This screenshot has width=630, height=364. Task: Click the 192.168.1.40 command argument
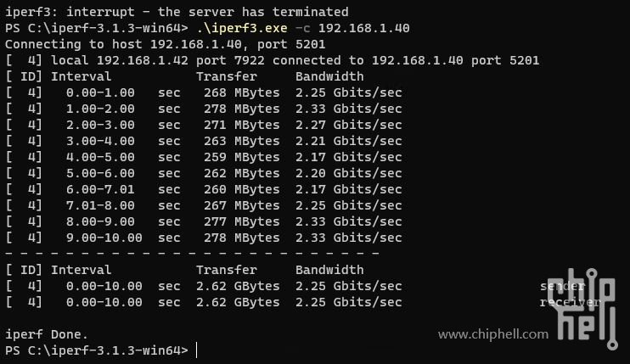pos(364,28)
